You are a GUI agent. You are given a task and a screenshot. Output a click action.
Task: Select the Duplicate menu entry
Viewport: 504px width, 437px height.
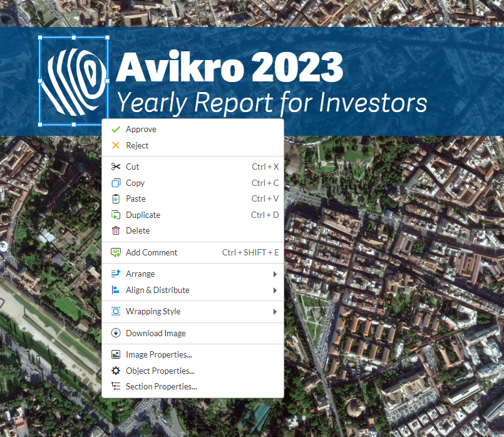point(193,215)
